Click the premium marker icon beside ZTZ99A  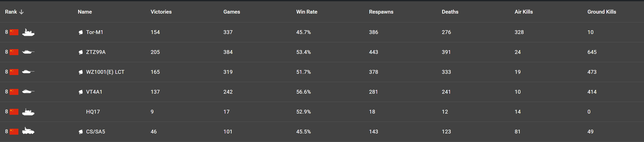point(81,52)
